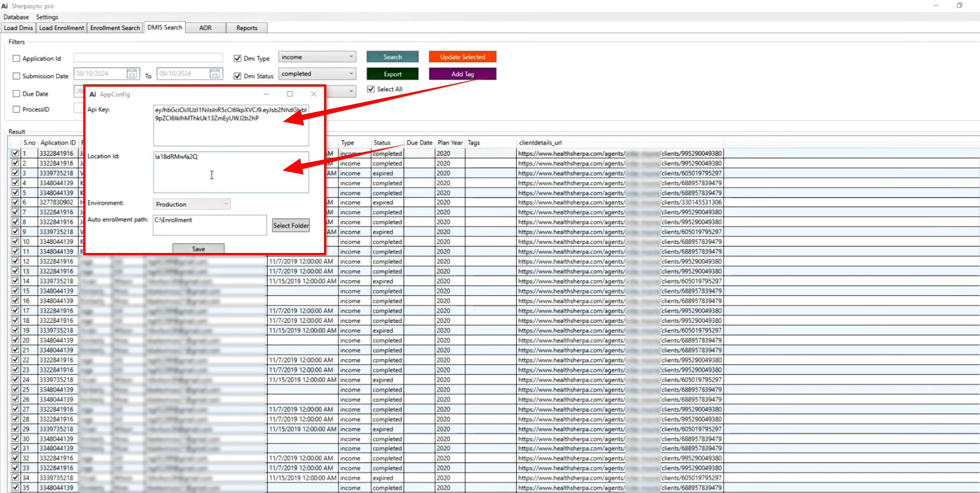Viewport: 980px width, 493px height.
Task: Click into the Location Id text field
Action: (230, 172)
